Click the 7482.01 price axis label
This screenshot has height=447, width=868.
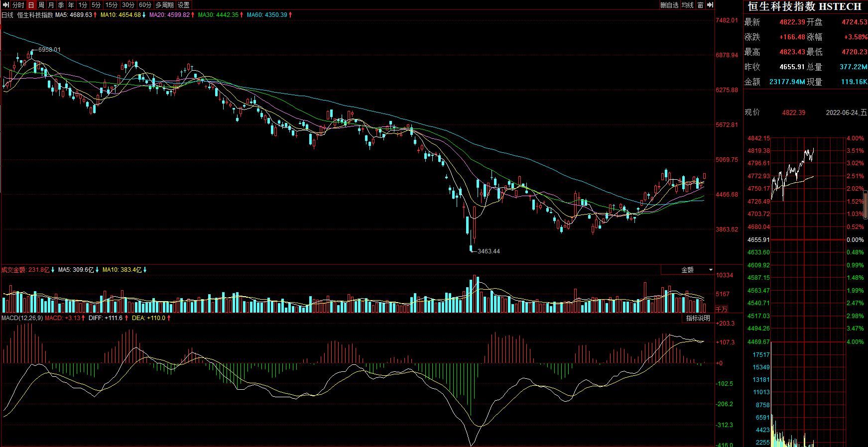(727, 20)
